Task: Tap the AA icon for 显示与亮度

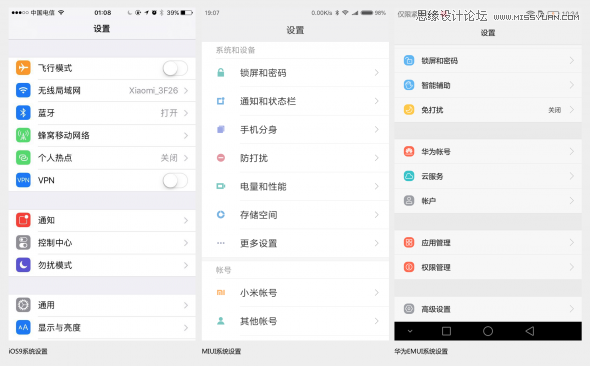Action: (23, 327)
